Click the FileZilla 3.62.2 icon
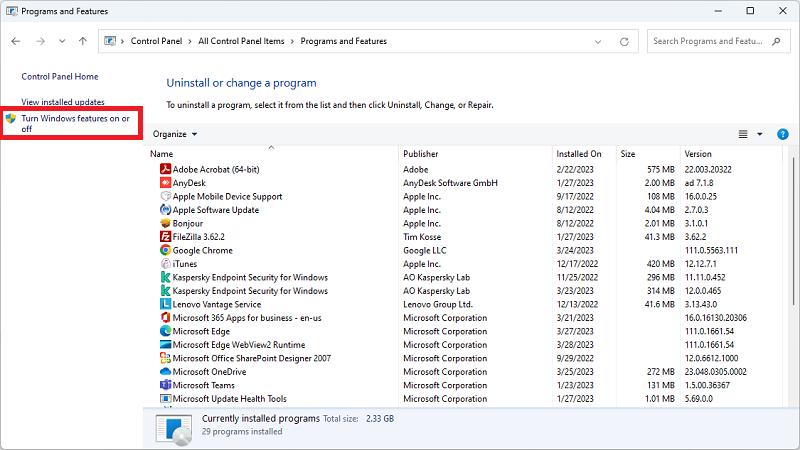Image resolution: width=800 pixels, height=450 pixels. tap(165, 237)
